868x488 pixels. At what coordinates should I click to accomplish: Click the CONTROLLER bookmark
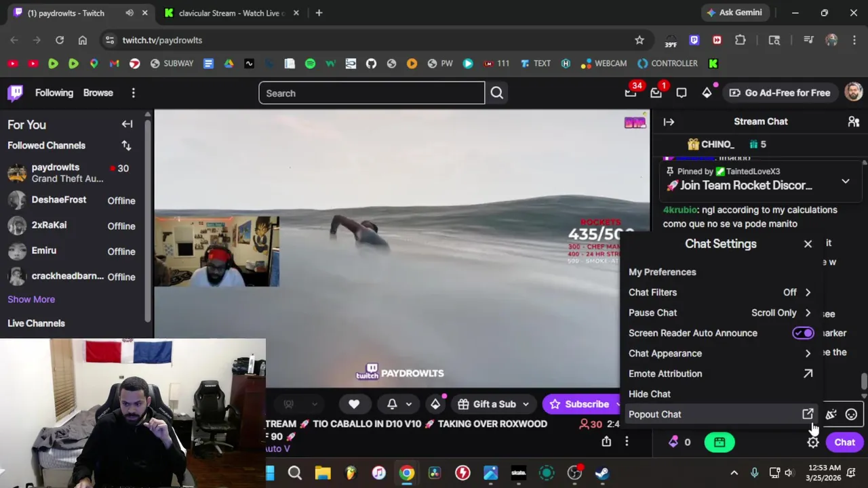(667, 64)
